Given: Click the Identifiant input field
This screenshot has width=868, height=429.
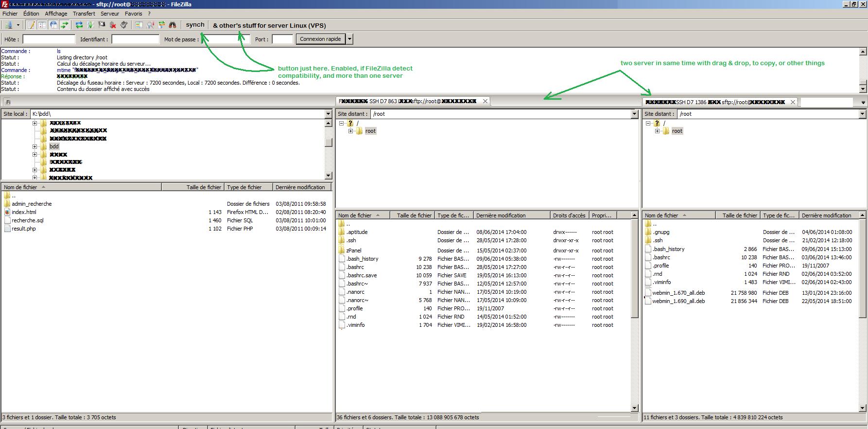Looking at the screenshot, I should tap(136, 39).
